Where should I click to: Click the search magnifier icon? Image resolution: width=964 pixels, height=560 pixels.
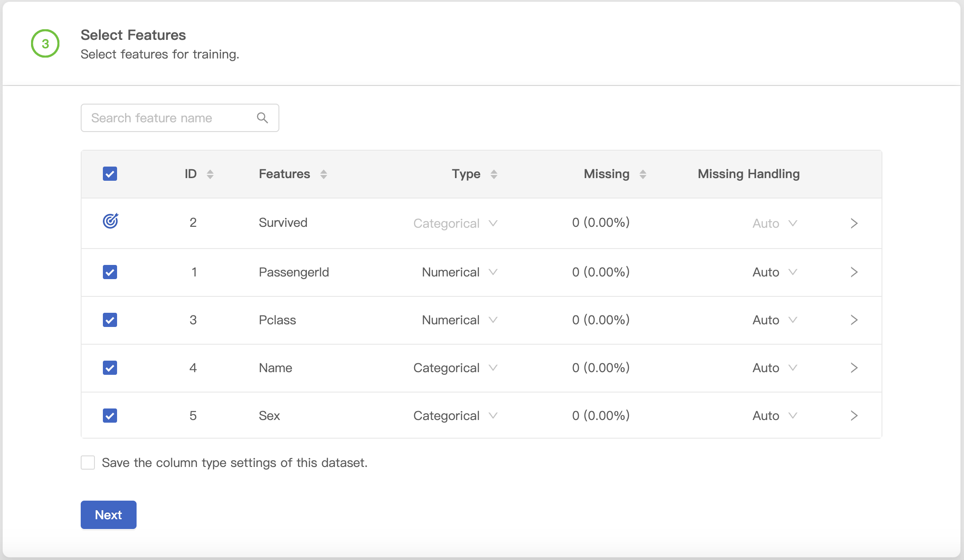coord(263,118)
